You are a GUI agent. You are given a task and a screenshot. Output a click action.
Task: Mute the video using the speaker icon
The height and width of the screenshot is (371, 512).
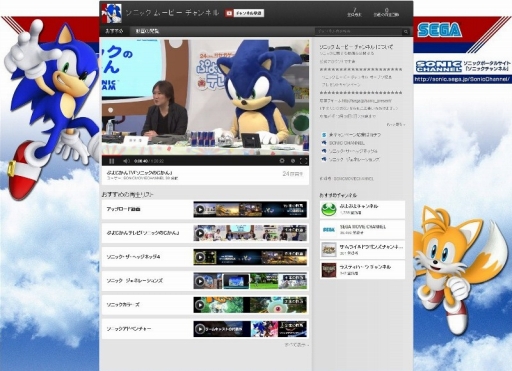(126, 161)
